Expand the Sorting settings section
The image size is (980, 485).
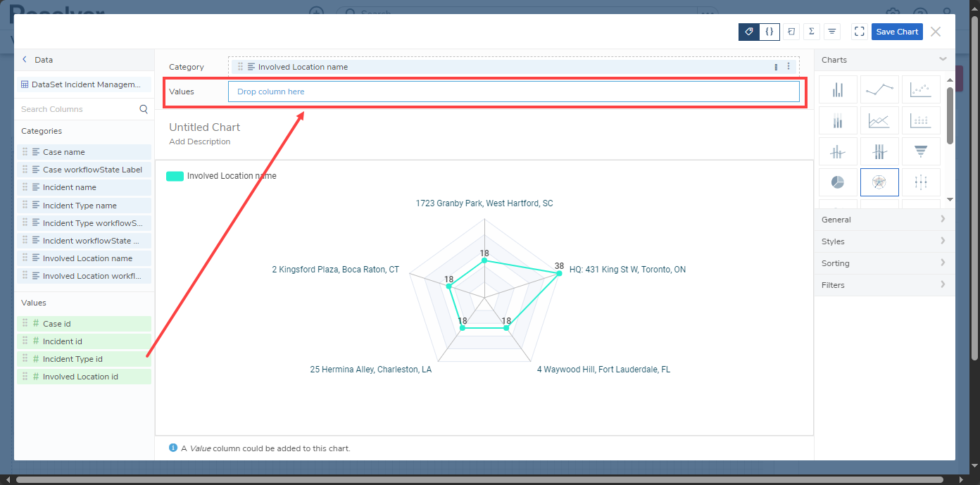[x=884, y=263]
